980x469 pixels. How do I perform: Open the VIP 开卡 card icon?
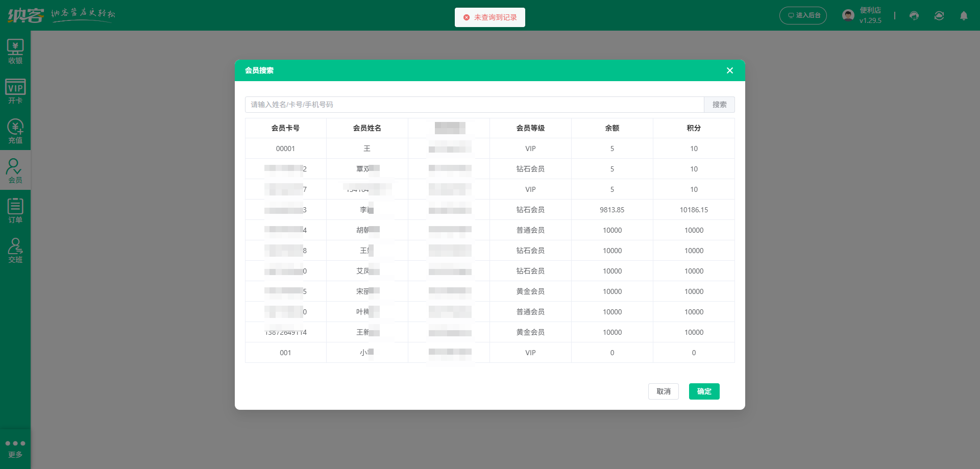pos(15,91)
